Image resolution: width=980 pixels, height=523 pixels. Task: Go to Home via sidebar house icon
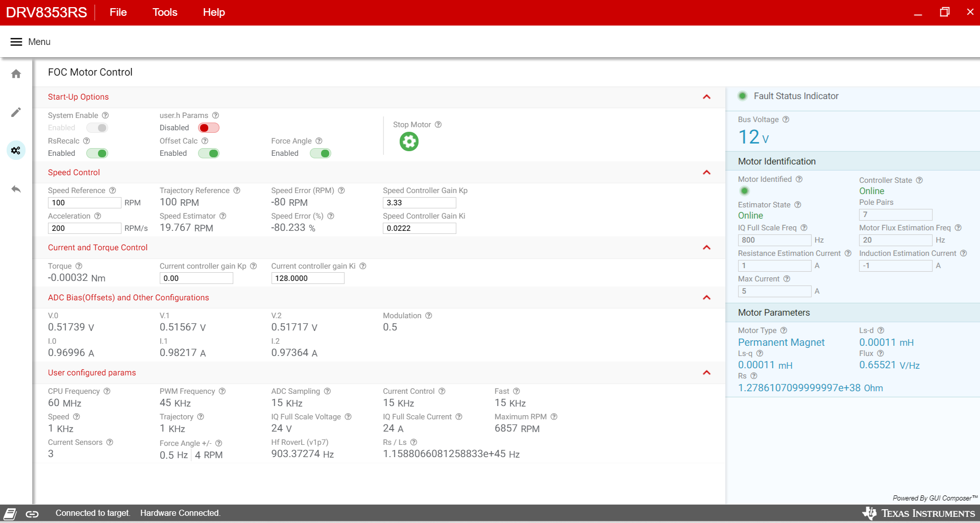(x=16, y=74)
